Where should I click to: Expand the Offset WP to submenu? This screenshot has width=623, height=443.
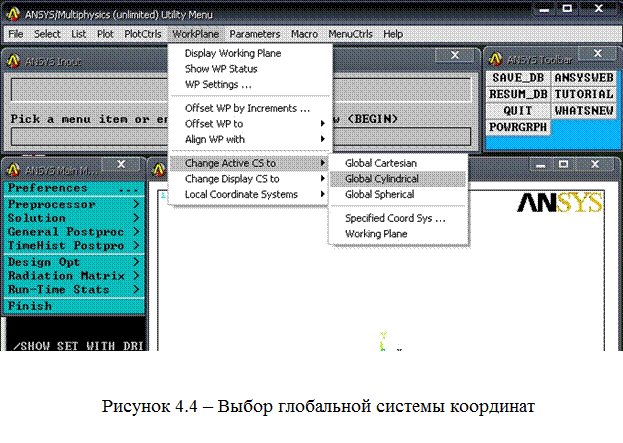[x=250, y=124]
